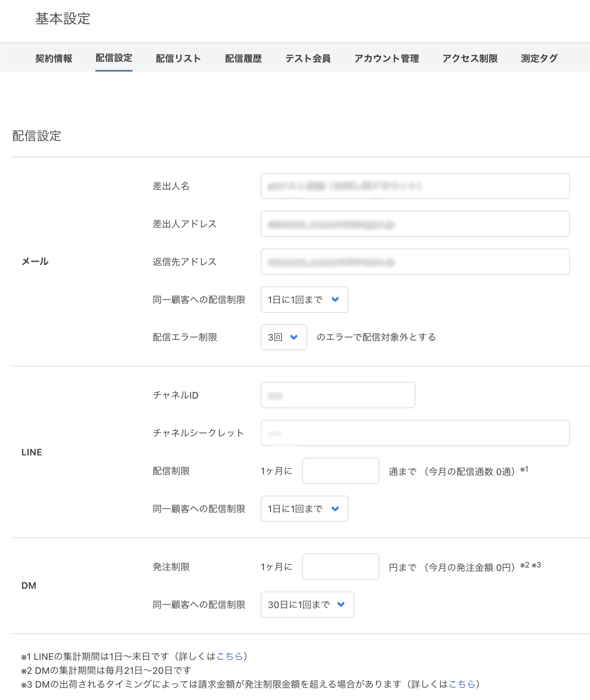This screenshot has width=590, height=700.
Task: Click the LINE 配信制限 monthly count field
Action: (x=341, y=471)
